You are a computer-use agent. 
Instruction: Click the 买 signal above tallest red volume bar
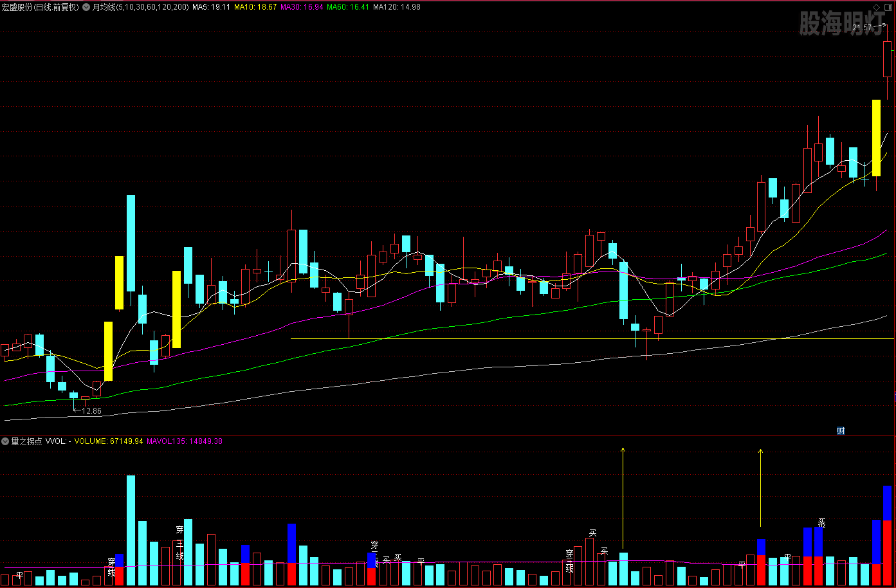[592, 533]
